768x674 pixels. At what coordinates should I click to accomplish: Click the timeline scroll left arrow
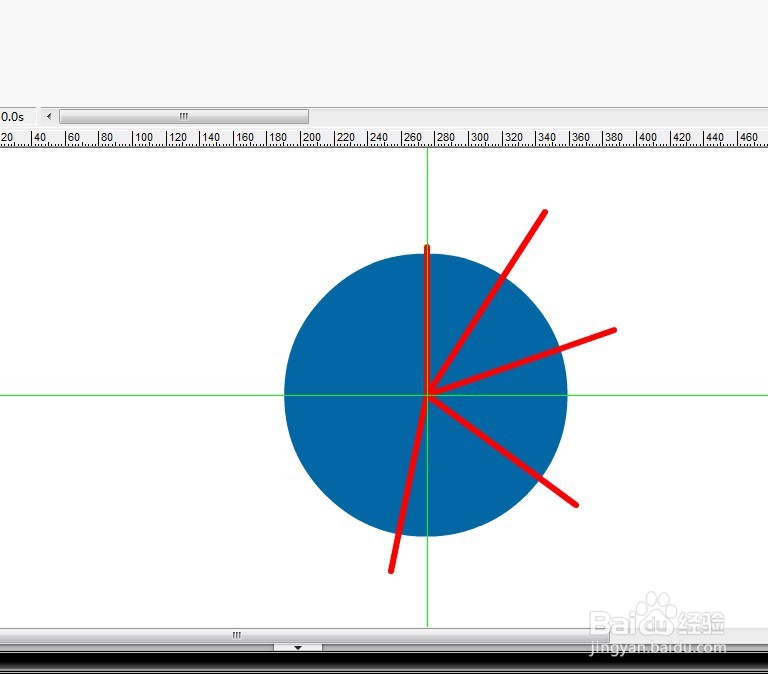48,117
